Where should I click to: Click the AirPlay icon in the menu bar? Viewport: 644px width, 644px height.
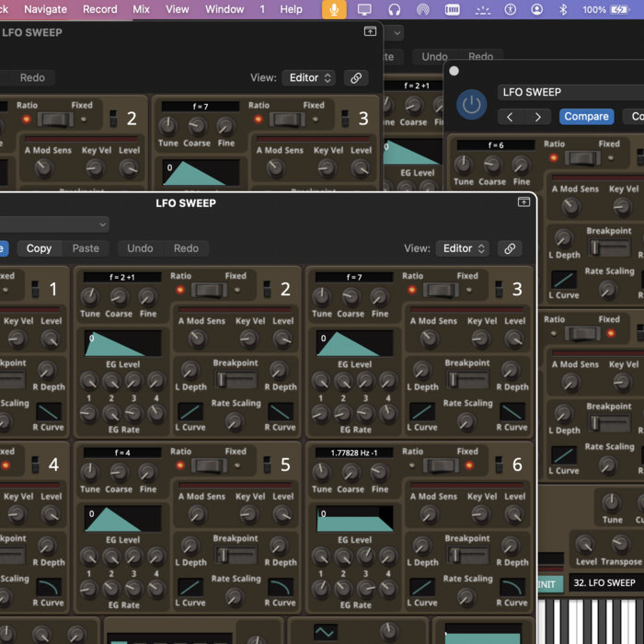tap(422, 9)
